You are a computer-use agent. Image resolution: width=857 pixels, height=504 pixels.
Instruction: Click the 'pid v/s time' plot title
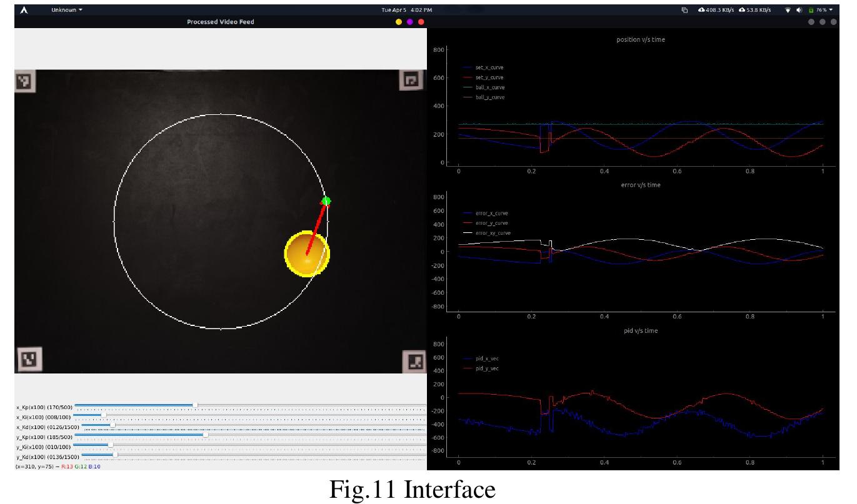click(641, 330)
